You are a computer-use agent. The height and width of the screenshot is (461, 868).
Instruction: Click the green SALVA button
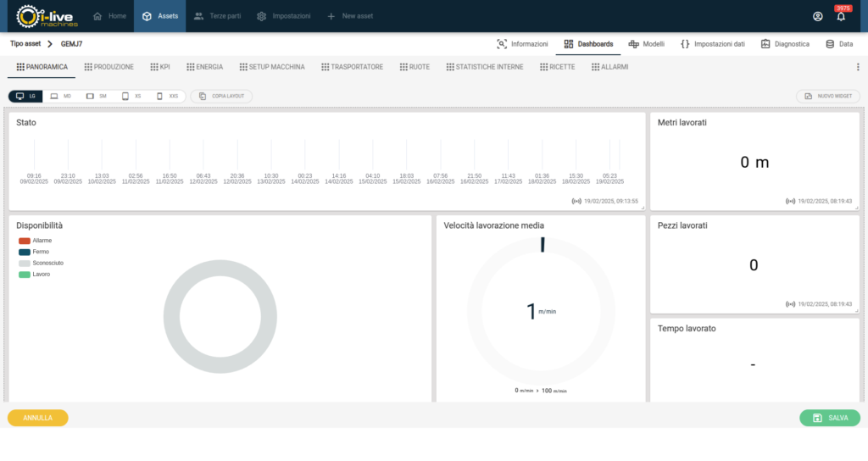829,418
